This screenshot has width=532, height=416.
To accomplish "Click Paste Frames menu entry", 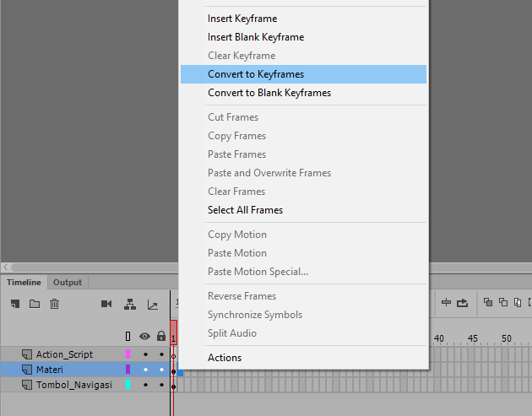I will click(303, 154).
